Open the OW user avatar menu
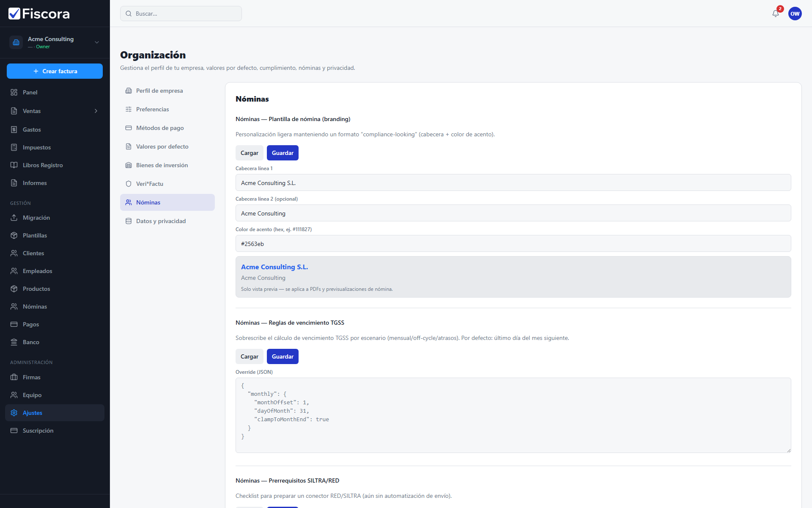The image size is (812, 508). coord(795,14)
